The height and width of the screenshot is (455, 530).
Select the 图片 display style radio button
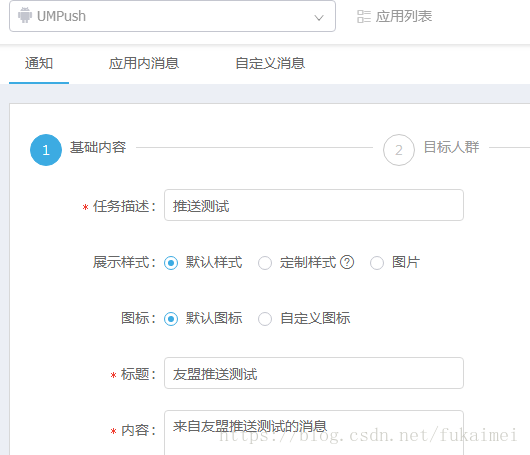[377, 263]
